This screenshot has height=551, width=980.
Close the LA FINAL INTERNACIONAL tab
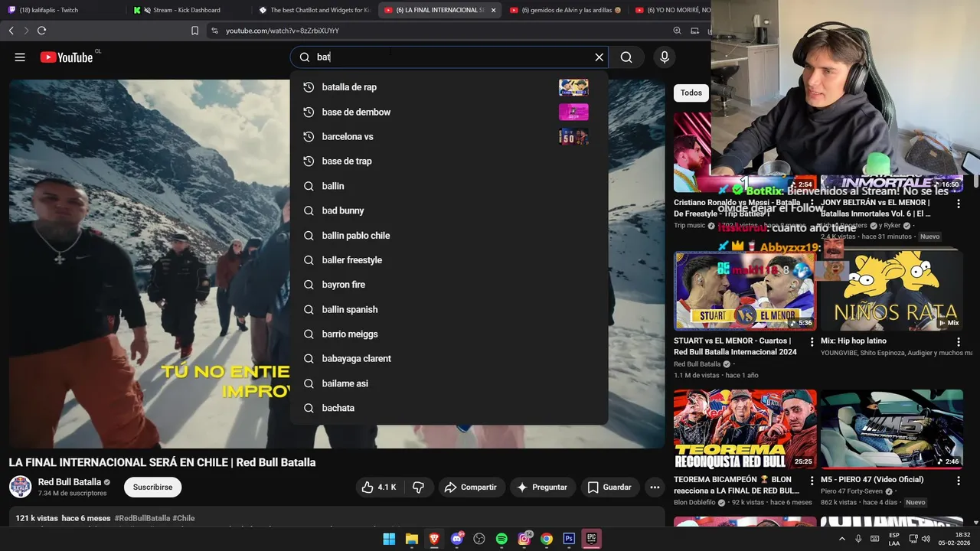pos(493,10)
